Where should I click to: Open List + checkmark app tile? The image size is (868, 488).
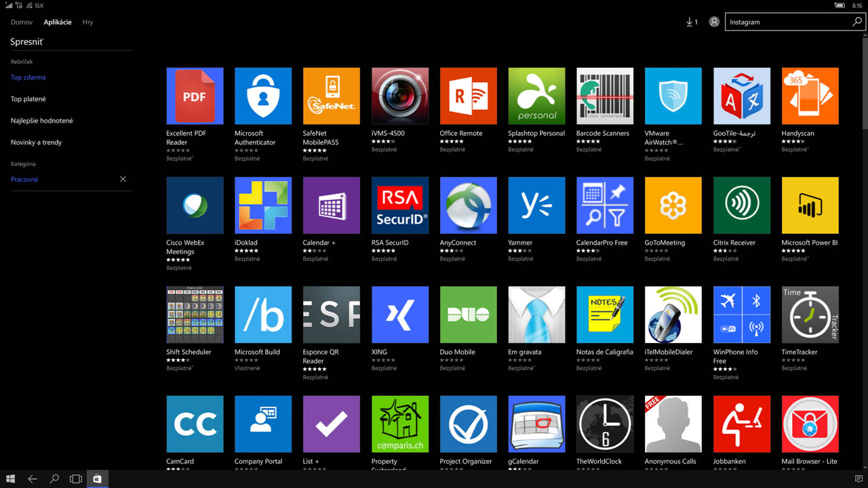pos(332,424)
